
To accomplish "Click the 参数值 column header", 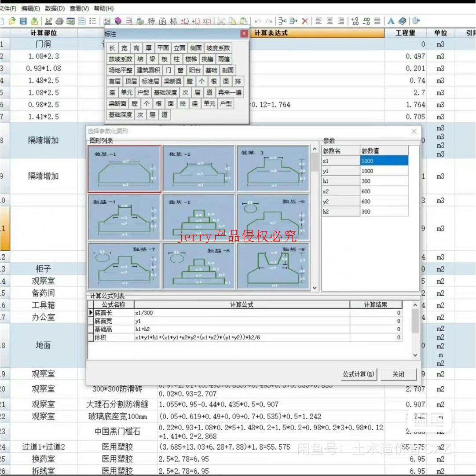I will pyautogui.click(x=384, y=150).
